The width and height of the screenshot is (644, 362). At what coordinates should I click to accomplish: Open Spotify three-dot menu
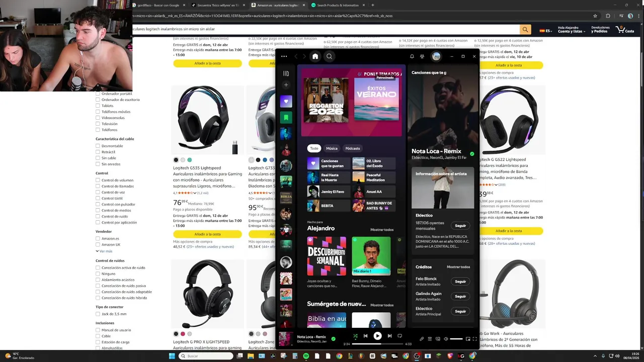[x=284, y=56]
